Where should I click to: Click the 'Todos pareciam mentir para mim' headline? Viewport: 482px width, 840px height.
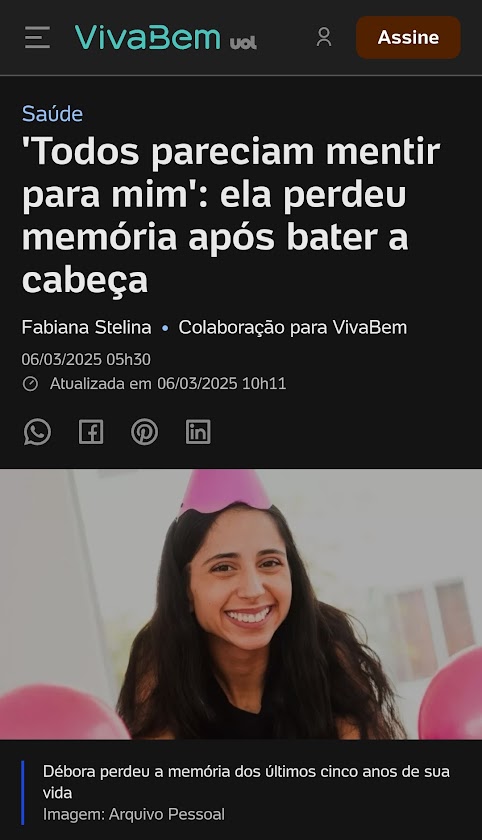click(231, 215)
